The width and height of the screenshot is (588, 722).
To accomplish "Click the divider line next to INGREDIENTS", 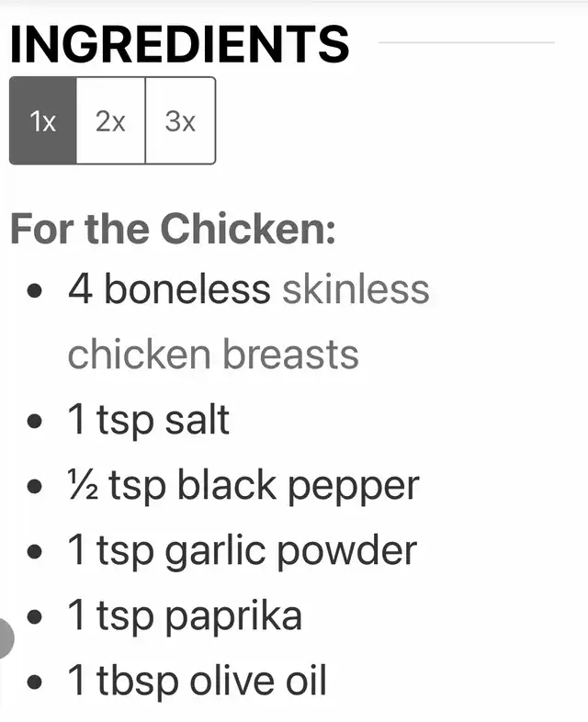I will pos(467,42).
